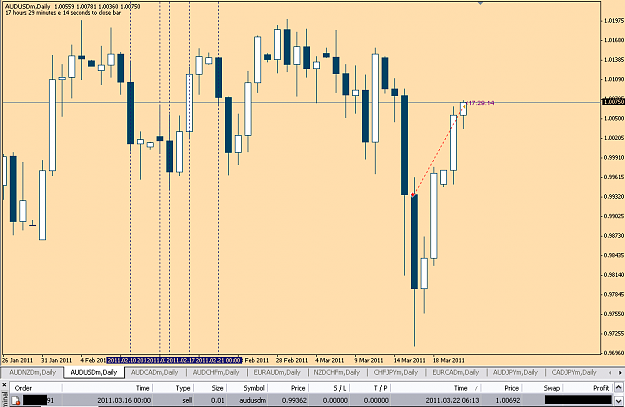Screen dimensions: 625x407
Task: Click the highlighted 2011.02.17 date label on time axis
Action: pos(179,360)
